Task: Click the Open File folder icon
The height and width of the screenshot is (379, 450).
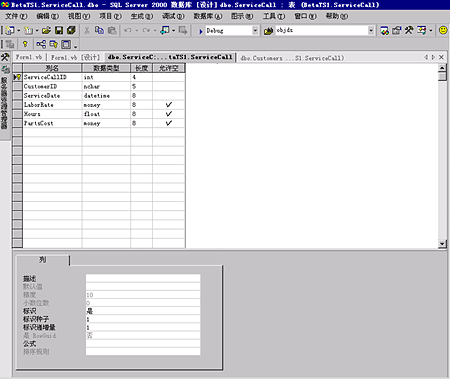Action: 46,31
